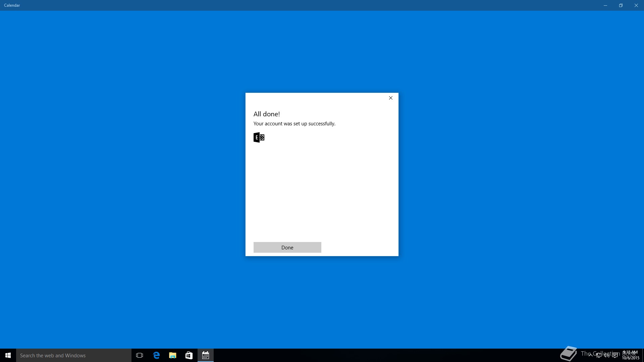Screen dimensions: 644x362
Task: Close the Calendar window
Action: tap(636, 5)
